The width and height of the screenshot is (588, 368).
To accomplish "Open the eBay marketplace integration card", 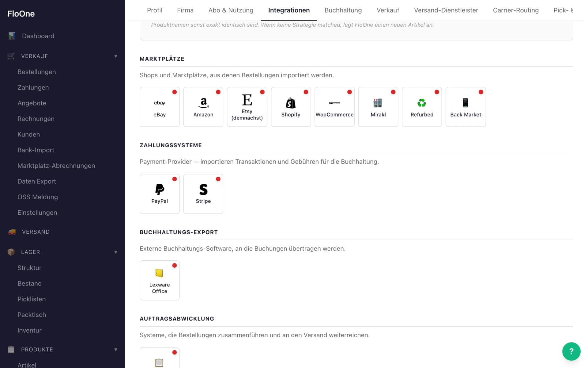I will [x=160, y=107].
